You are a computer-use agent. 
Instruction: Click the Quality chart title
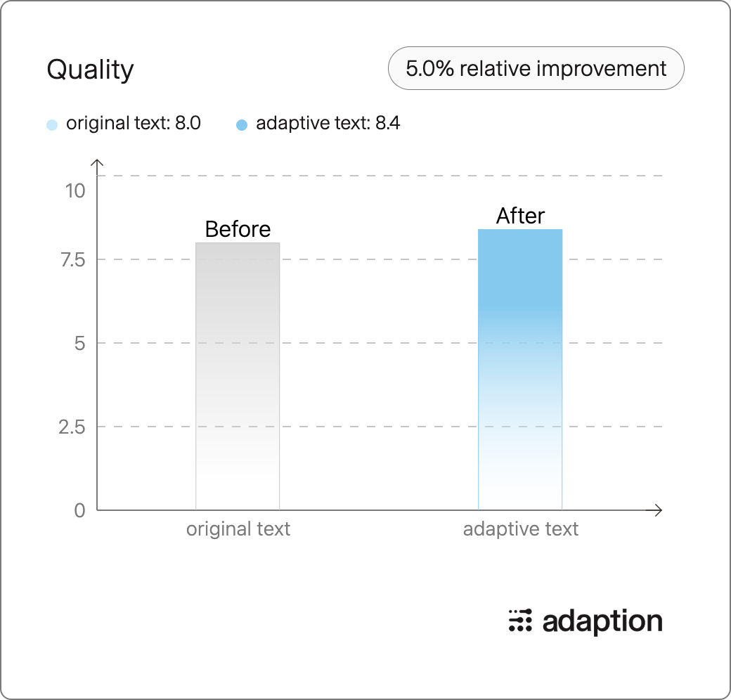tap(91, 70)
